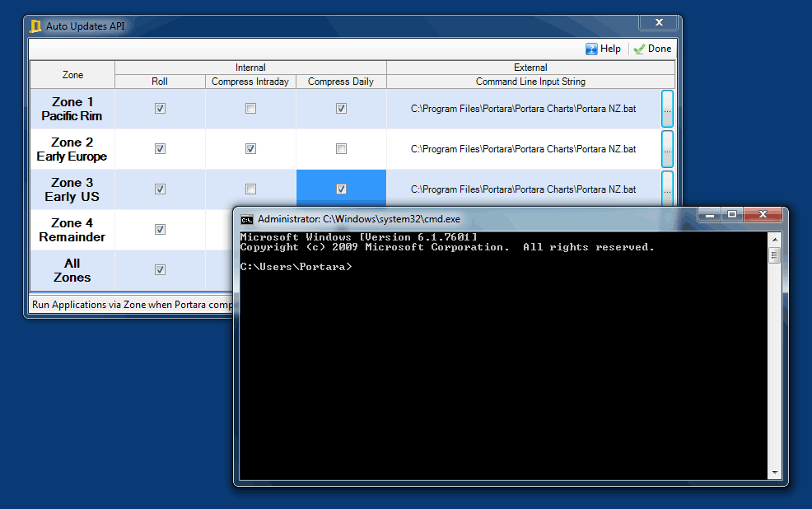Click the Compress Intraday column header
This screenshot has width=812, height=509.
(x=250, y=82)
